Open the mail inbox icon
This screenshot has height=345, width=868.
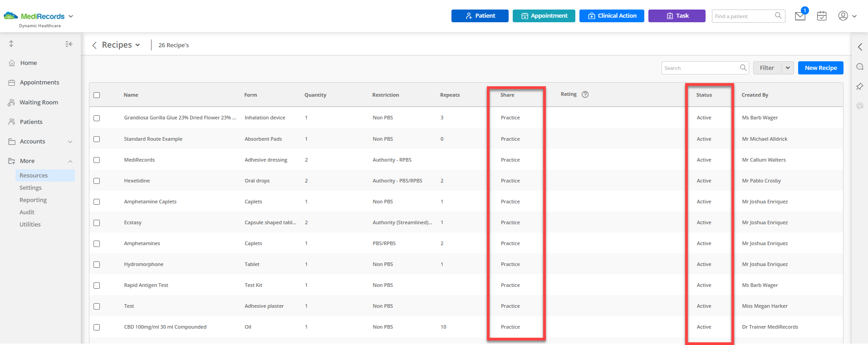800,16
